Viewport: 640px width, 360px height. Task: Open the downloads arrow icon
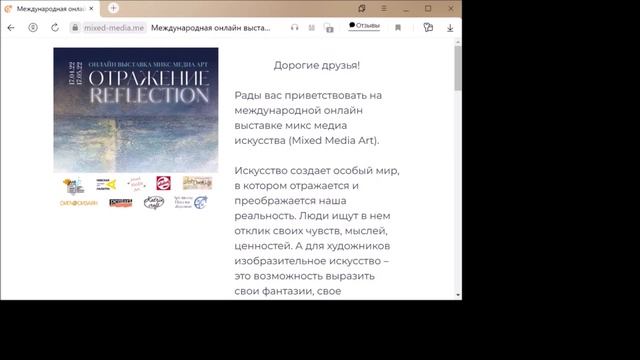(x=450, y=28)
